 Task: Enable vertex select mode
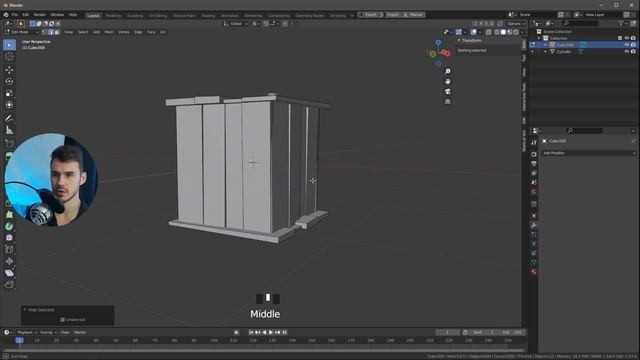pyautogui.click(x=44, y=32)
